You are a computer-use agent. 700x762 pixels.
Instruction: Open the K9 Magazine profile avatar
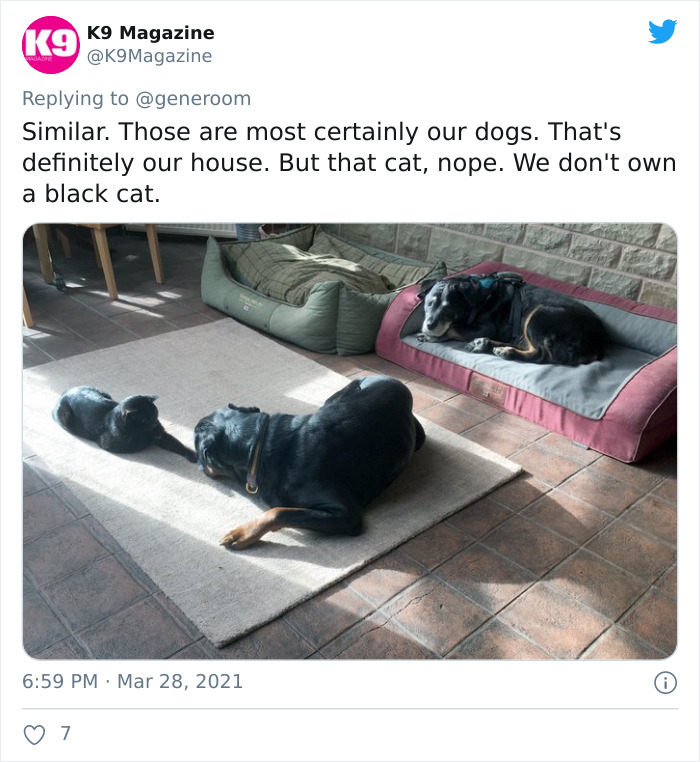point(51,45)
